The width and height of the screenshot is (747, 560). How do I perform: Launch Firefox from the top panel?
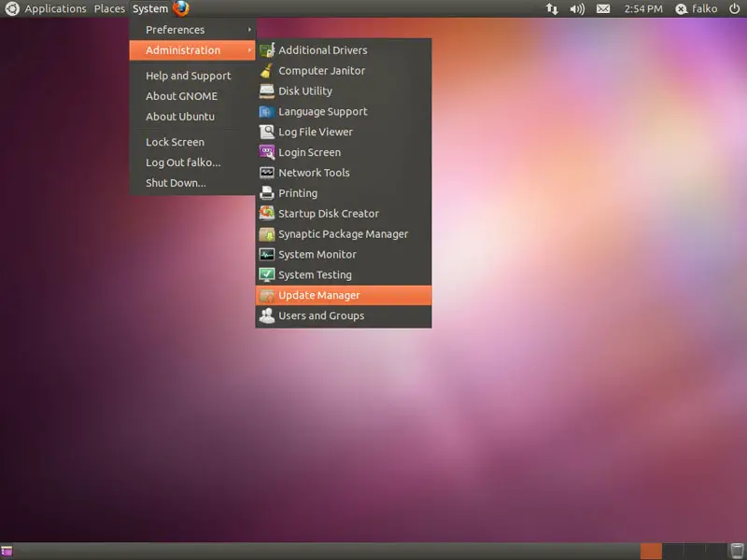pyautogui.click(x=181, y=8)
